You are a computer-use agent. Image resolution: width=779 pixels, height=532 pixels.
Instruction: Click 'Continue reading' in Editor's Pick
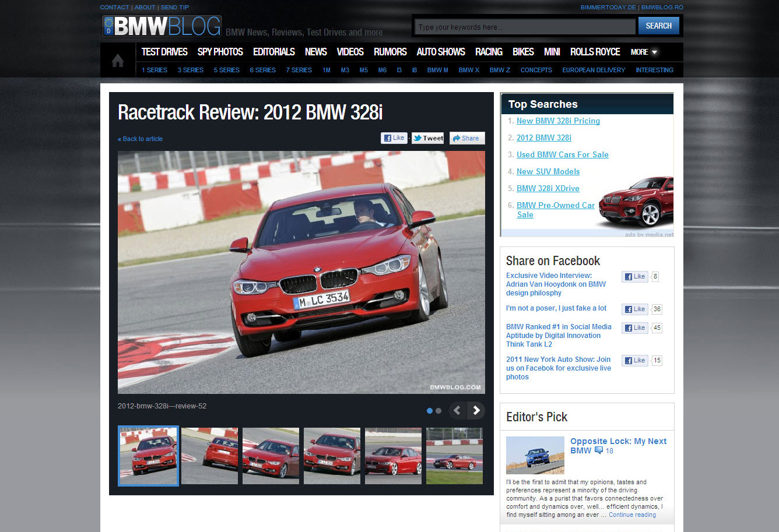pyautogui.click(x=632, y=515)
